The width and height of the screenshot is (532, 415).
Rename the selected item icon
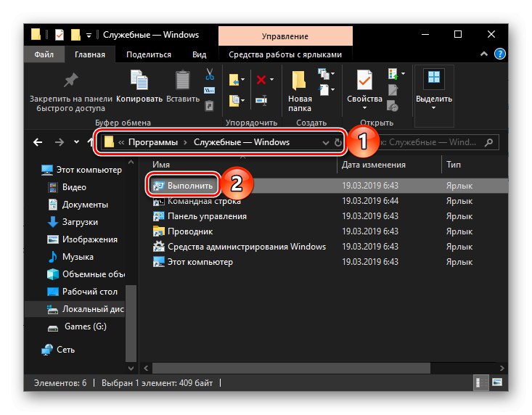[x=261, y=100]
